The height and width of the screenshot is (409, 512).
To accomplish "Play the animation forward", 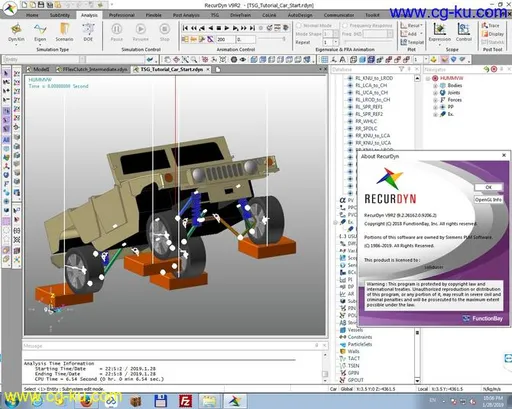I will coord(227,28).
